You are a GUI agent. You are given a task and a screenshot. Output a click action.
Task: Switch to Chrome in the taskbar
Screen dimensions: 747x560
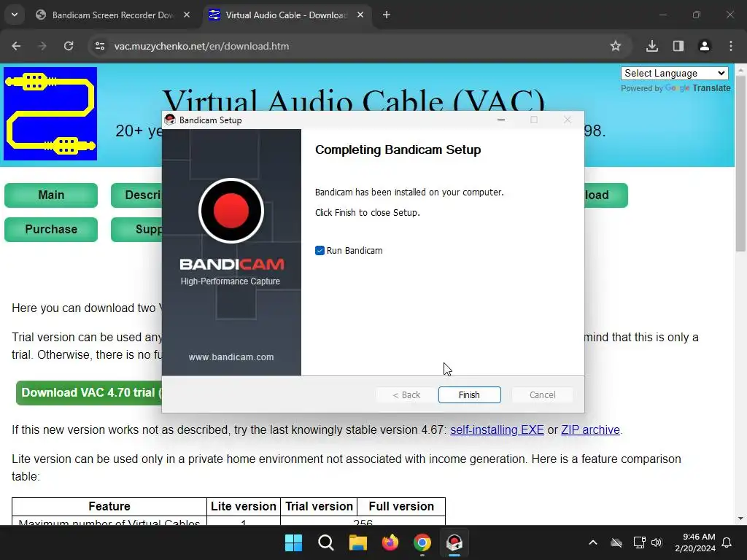[x=422, y=542]
